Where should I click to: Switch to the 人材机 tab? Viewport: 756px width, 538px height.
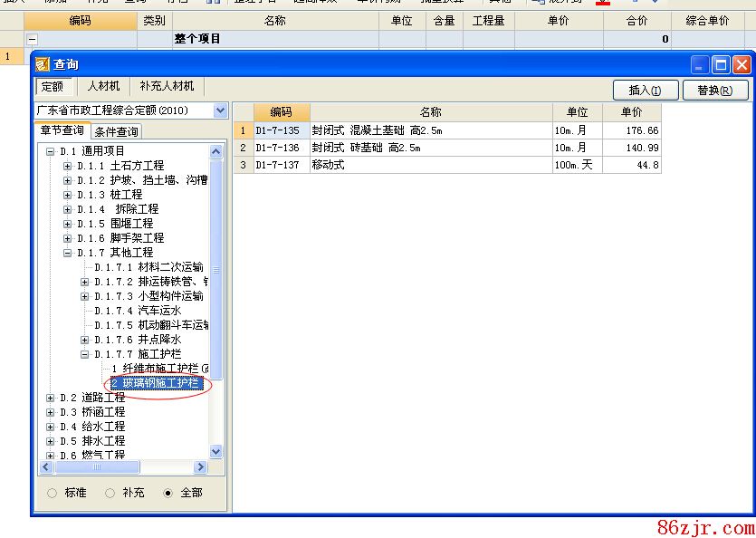click(x=103, y=86)
